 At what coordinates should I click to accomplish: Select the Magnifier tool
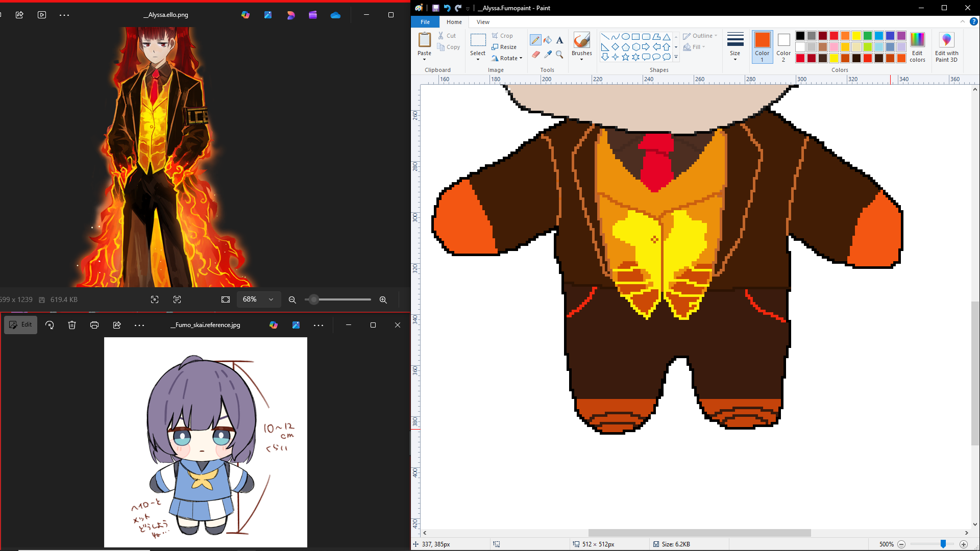pos(559,54)
